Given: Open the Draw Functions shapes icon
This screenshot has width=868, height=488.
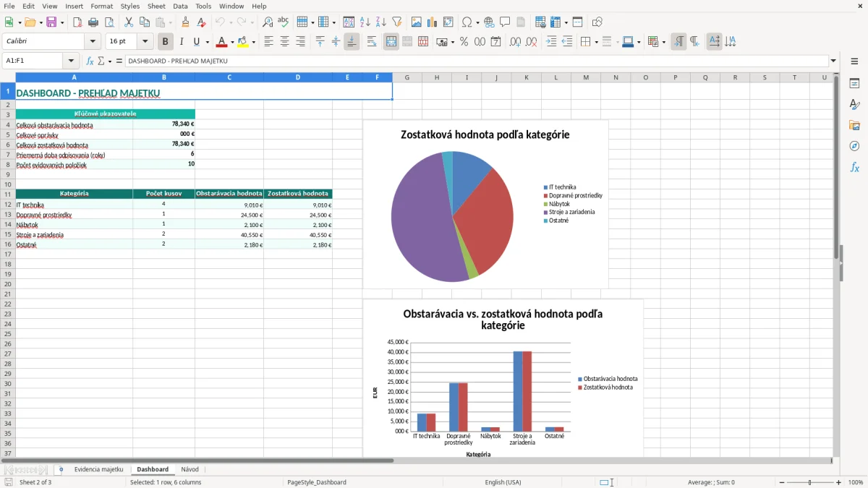Looking at the screenshot, I should (x=597, y=22).
